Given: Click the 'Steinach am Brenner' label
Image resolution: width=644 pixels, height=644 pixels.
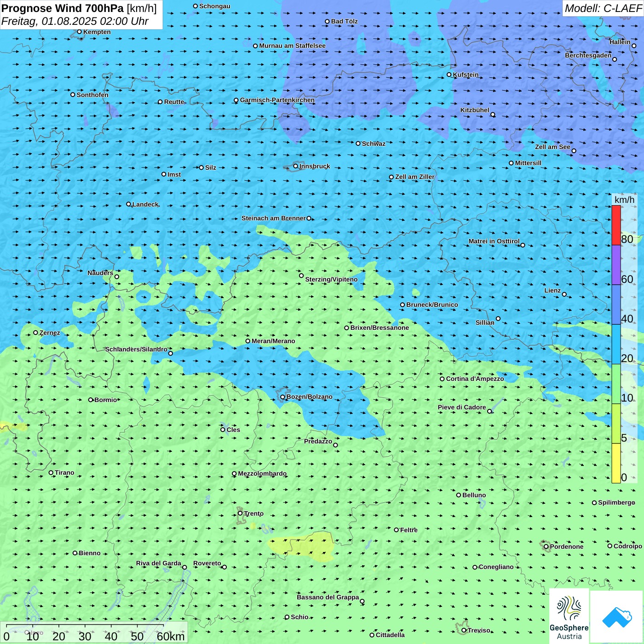Looking at the screenshot, I should click(274, 218).
